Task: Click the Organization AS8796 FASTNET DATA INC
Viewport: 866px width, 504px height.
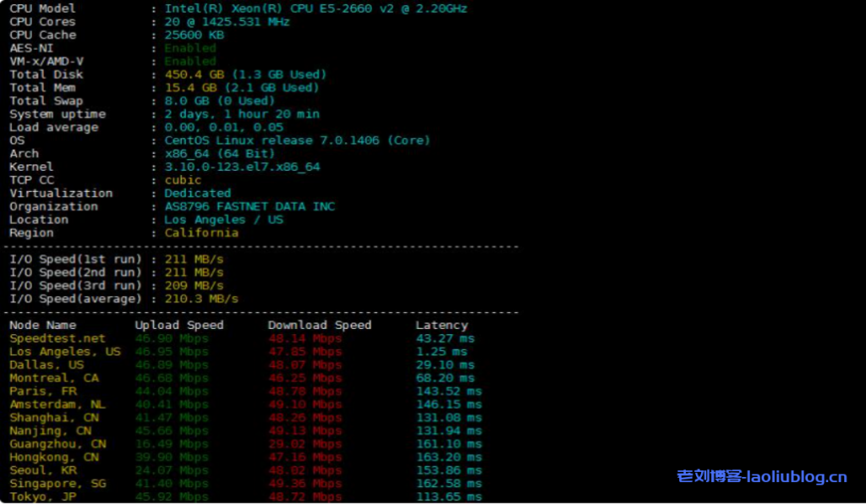Action: [x=249, y=206]
